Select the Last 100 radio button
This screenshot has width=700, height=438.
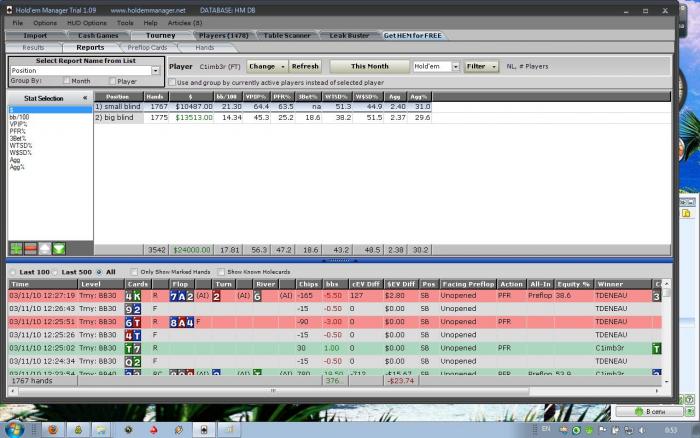pyautogui.click(x=13, y=272)
